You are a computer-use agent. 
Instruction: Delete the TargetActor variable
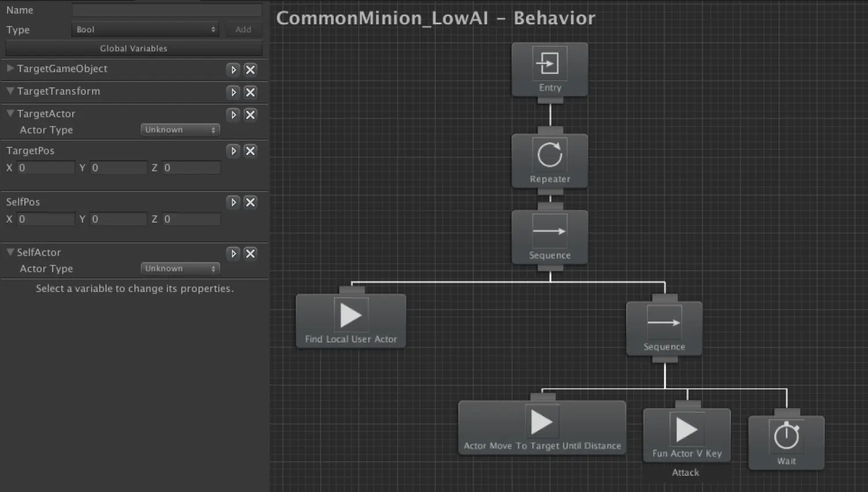click(251, 114)
